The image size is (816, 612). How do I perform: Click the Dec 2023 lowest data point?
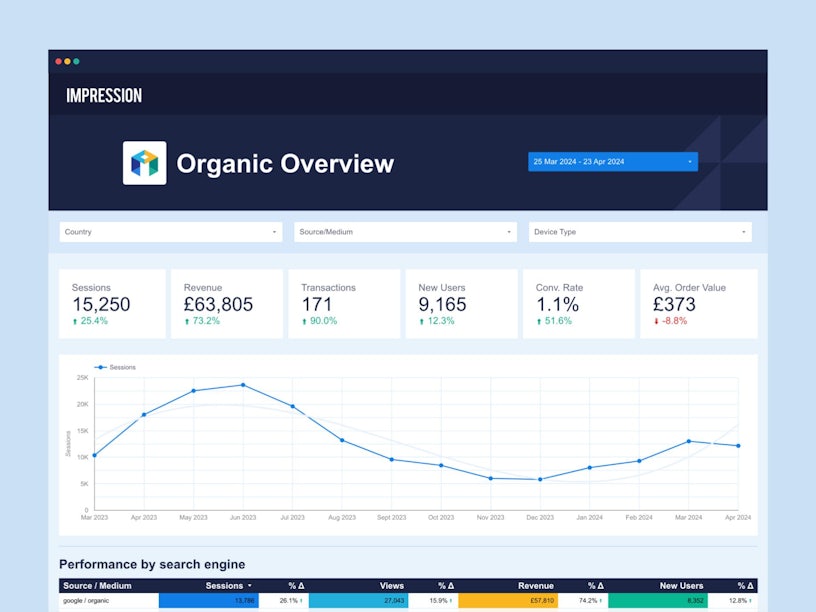point(540,479)
